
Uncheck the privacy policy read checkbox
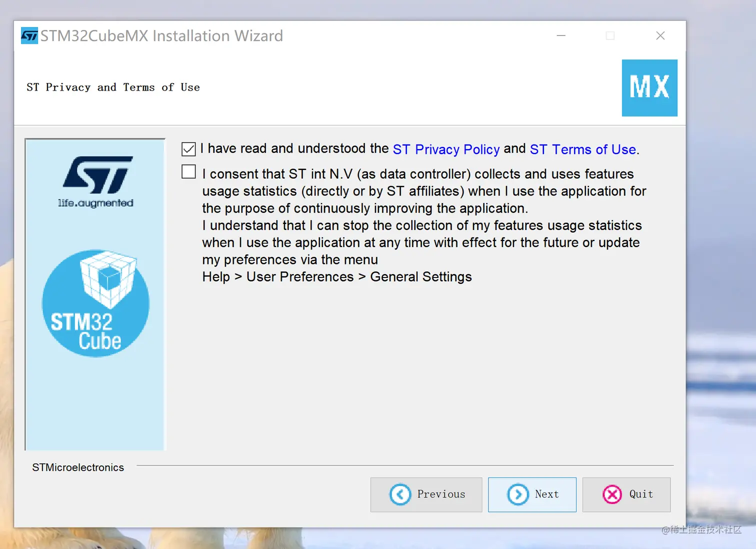(x=188, y=149)
